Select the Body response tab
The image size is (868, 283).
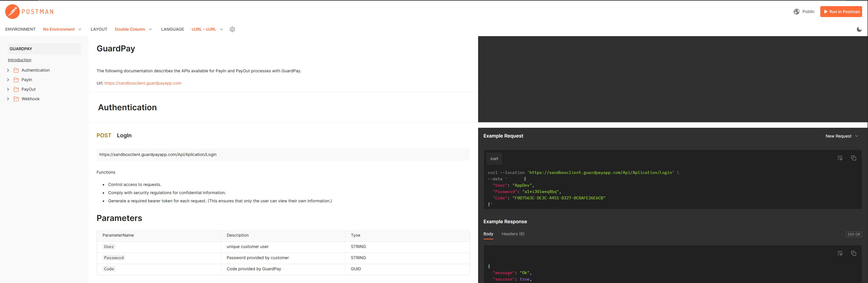click(488, 234)
